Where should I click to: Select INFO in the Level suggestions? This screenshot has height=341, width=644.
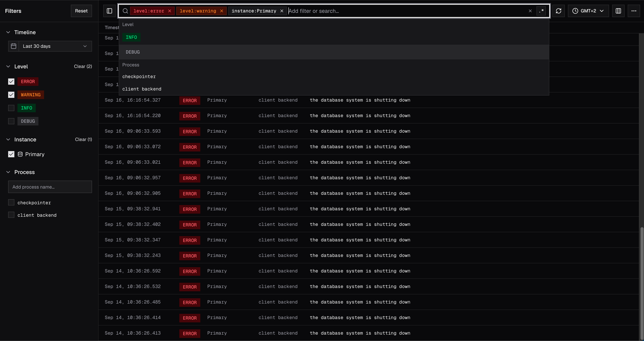coord(334,37)
